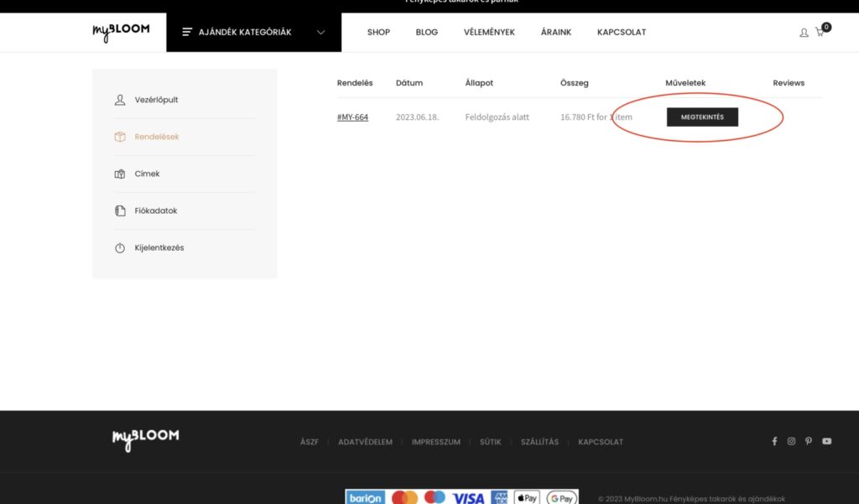Open Pinterest from the footer icon
This screenshot has height=504, width=859.
click(809, 441)
